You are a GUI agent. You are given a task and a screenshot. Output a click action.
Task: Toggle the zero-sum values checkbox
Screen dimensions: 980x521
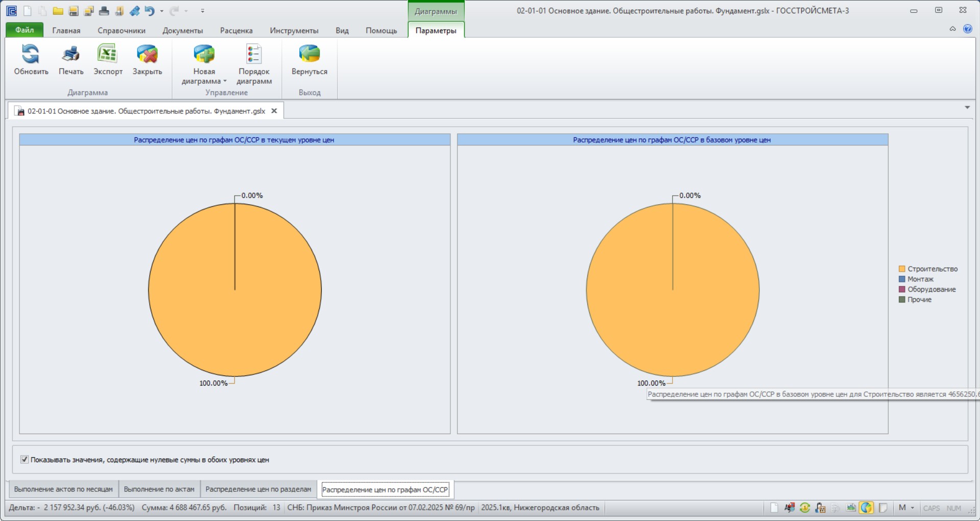pos(24,459)
